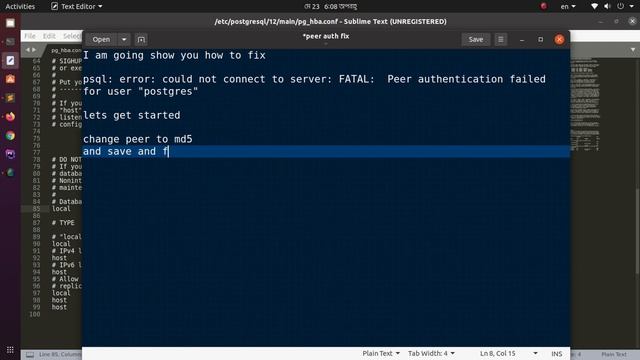Toggle the side bar icon in Sublime status bar
Viewport: 640px width, 360px height.
pyautogui.click(x=30, y=354)
